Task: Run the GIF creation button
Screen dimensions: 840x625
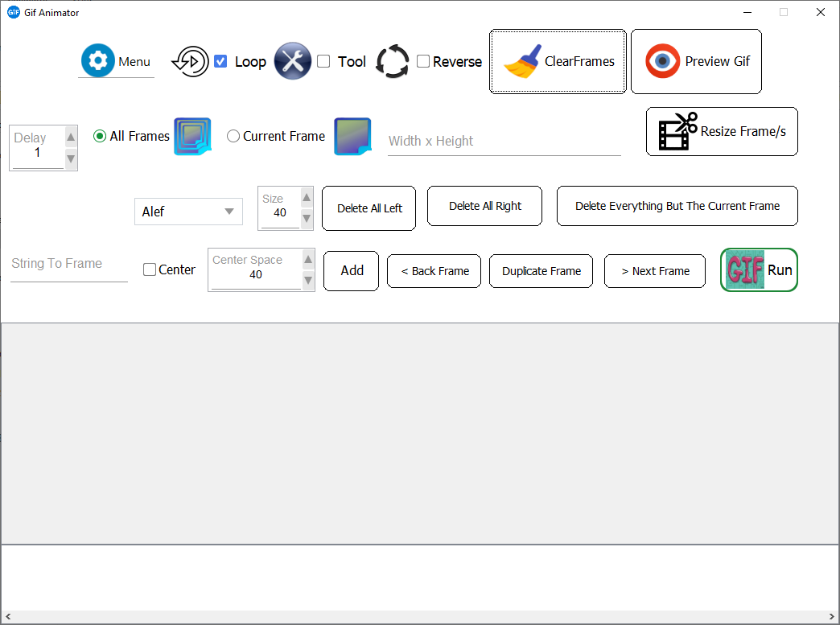Action: [x=759, y=270]
